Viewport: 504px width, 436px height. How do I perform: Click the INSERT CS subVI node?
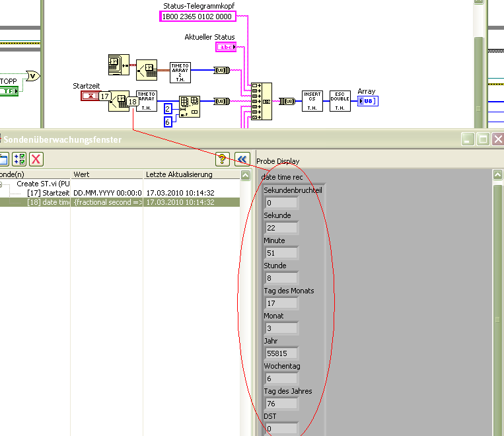point(312,101)
